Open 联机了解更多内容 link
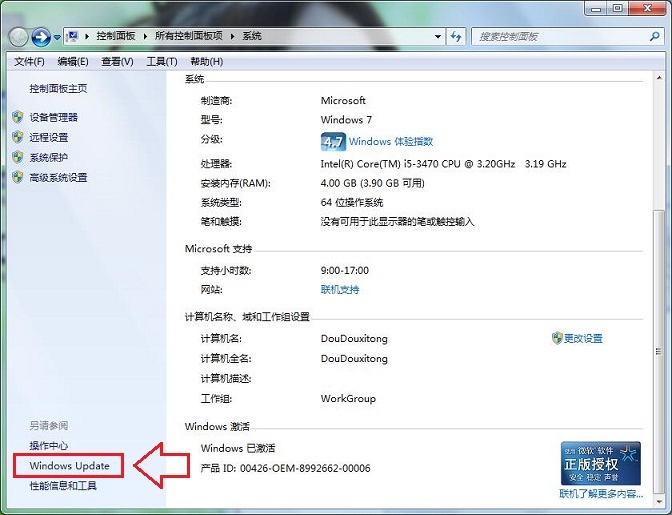 pos(601,494)
